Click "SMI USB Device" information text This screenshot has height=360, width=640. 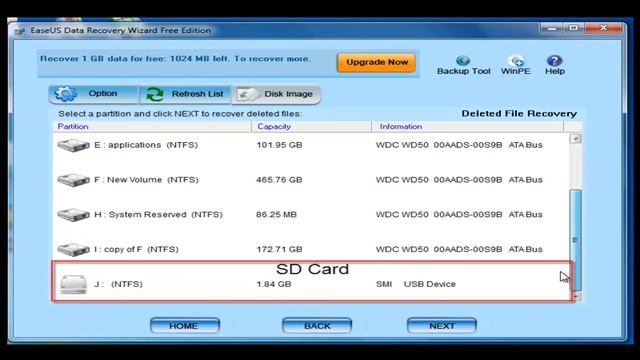[416, 284]
